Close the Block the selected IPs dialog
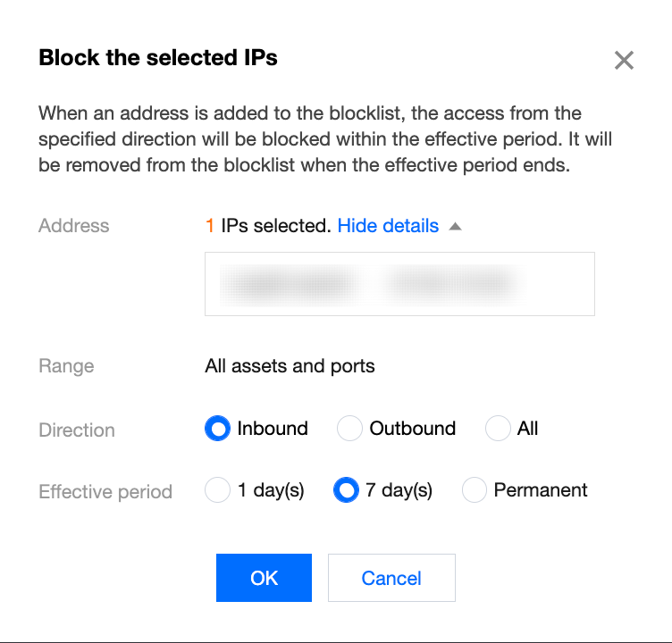Image resolution: width=672 pixels, height=643 pixels. [x=624, y=61]
